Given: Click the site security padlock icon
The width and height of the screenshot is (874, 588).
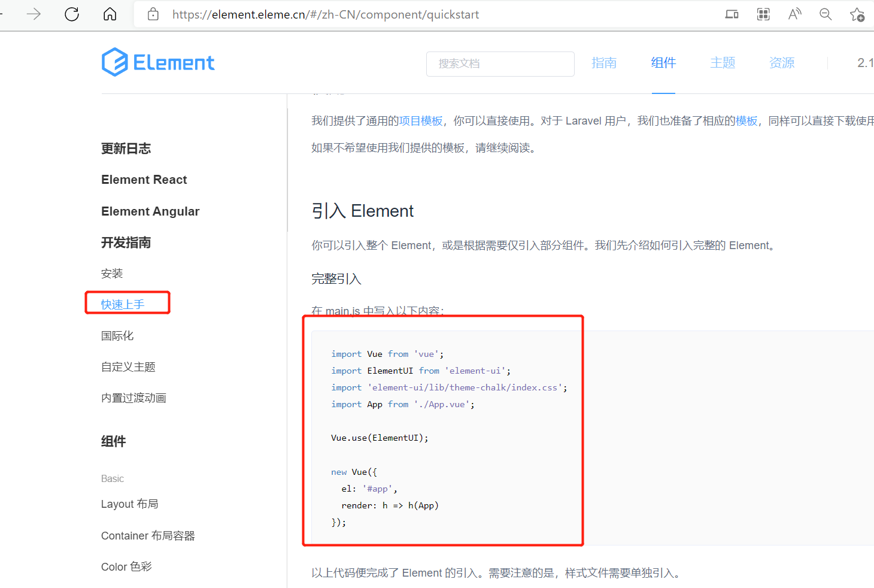Looking at the screenshot, I should coord(153,14).
